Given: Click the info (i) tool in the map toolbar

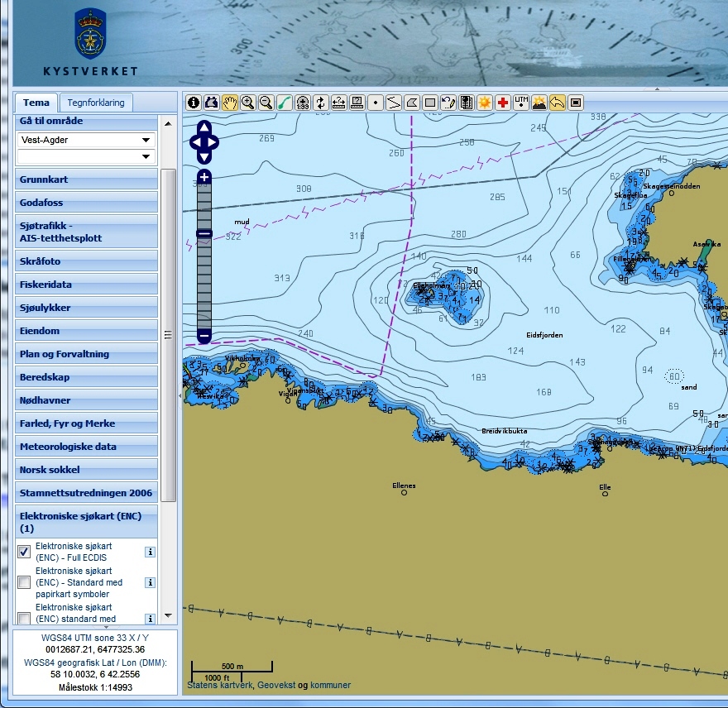Looking at the screenshot, I should [x=193, y=103].
